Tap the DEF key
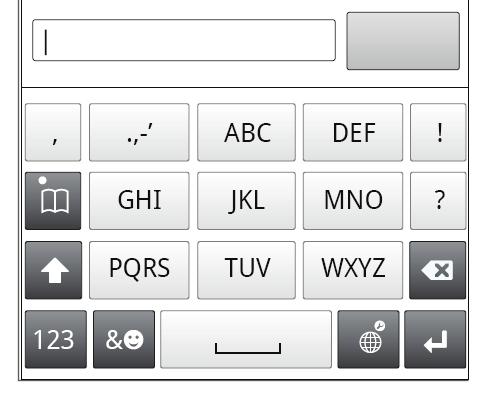This screenshot has width=487, height=399. tap(353, 132)
